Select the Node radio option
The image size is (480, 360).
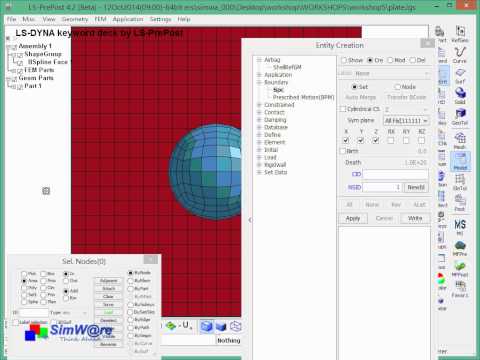coord(397,87)
